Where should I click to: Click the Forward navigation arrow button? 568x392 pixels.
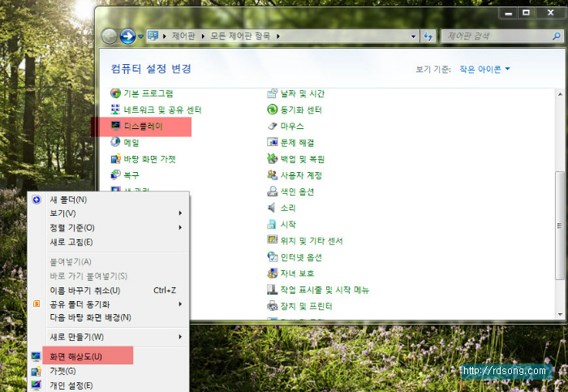127,36
